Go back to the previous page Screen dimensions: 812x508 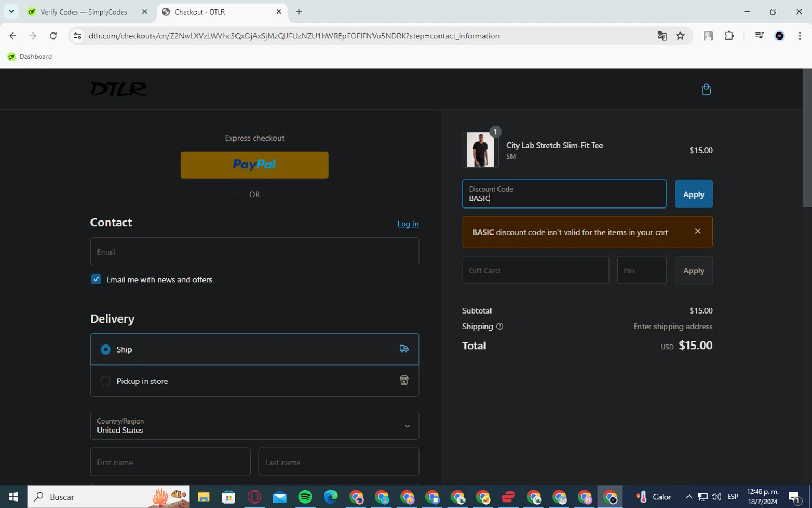pyautogui.click(x=12, y=36)
